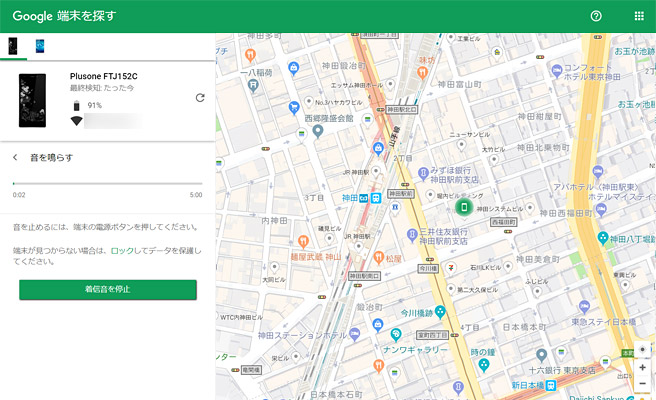Click the battery icon next to 91%

click(x=76, y=105)
